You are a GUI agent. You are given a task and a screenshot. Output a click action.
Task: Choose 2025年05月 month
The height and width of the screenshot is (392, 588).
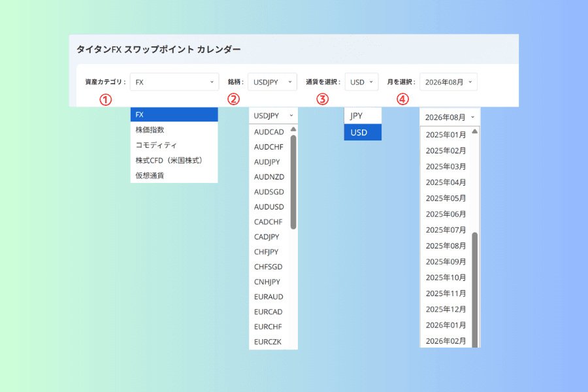point(446,198)
